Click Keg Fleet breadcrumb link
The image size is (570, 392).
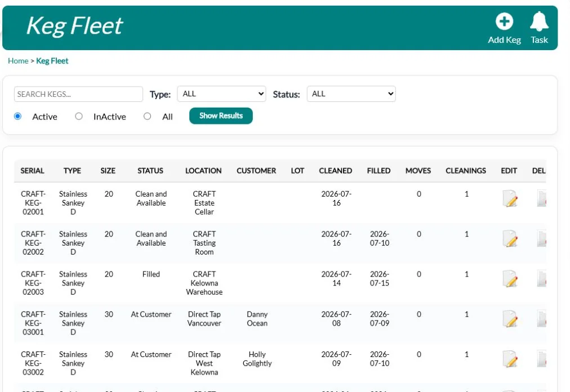(52, 61)
